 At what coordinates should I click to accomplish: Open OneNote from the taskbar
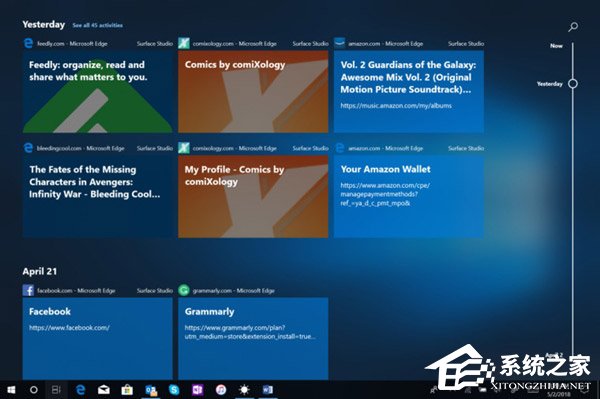click(197, 390)
